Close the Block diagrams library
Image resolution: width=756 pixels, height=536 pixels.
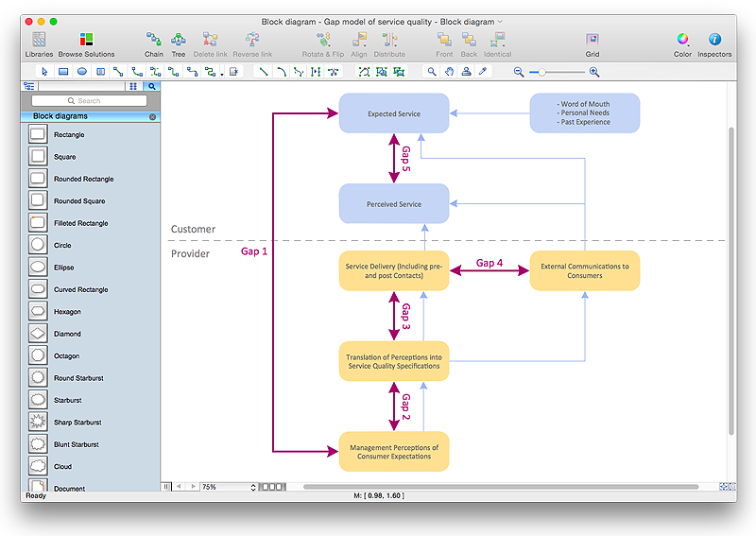point(153,117)
